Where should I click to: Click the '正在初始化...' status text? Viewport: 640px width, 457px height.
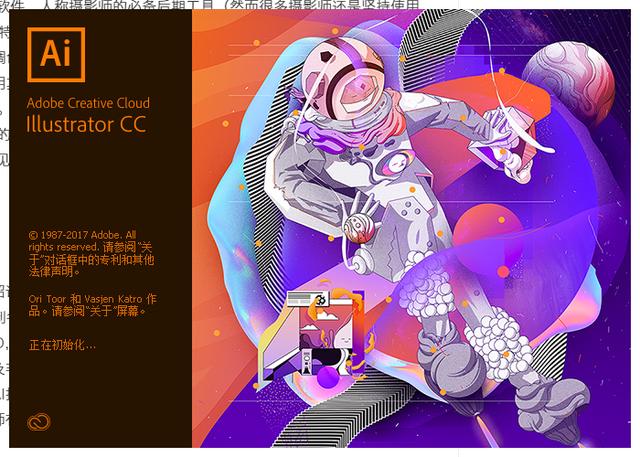[x=62, y=345]
